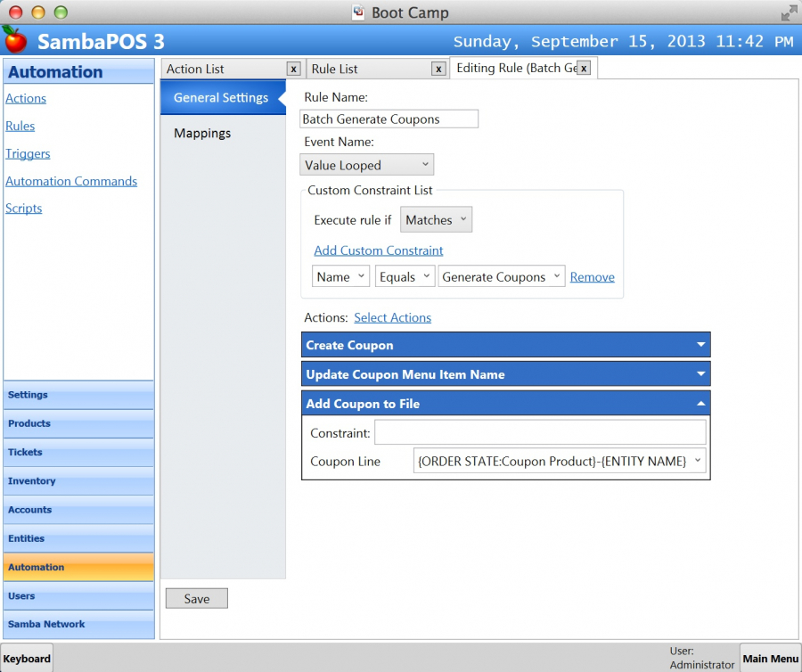Collapse the Add Coupon to File action
This screenshot has height=672, width=802.
[x=701, y=404]
